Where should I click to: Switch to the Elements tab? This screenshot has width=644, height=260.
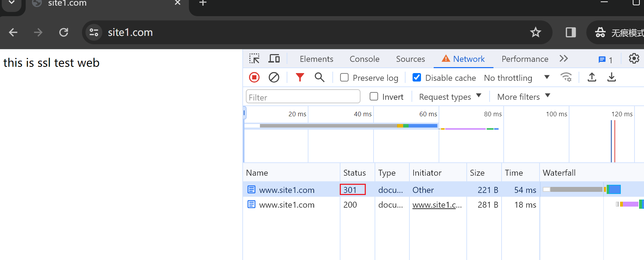pyautogui.click(x=316, y=59)
